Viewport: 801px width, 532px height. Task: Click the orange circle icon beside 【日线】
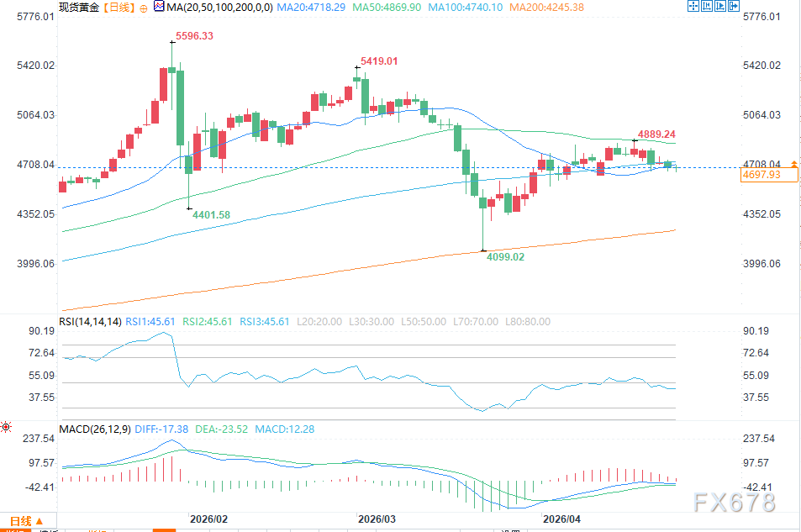(144, 8)
